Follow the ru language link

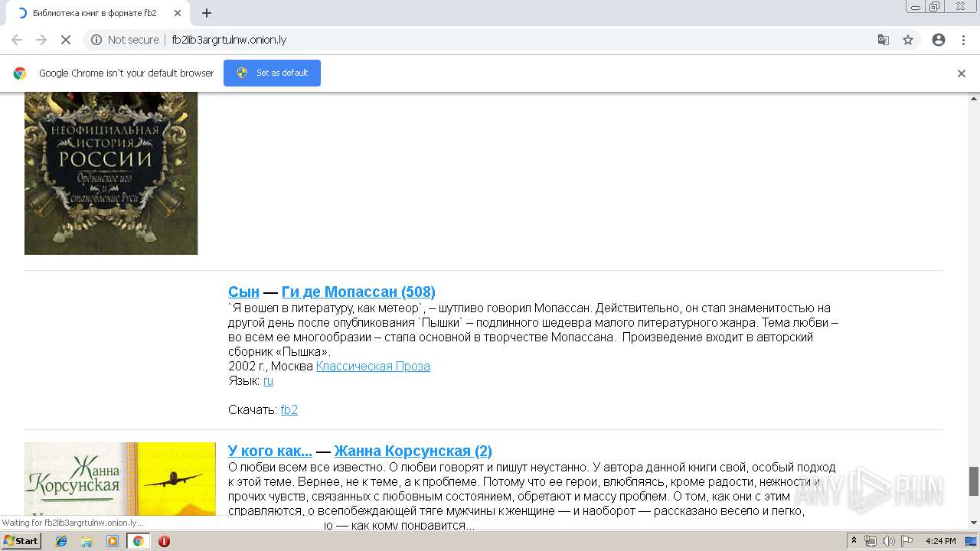click(x=268, y=380)
